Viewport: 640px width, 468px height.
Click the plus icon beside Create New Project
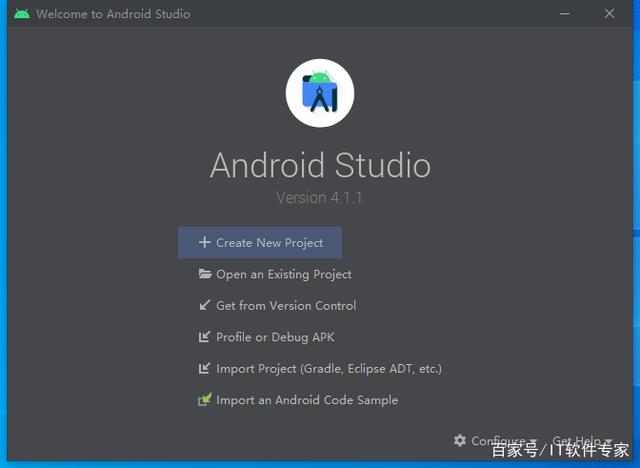204,242
